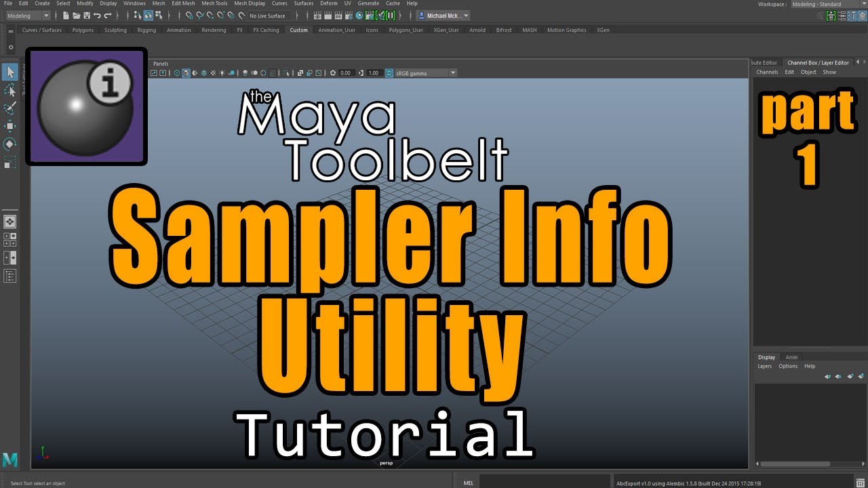Activate the Lasso select tool
Viewport: 868px width, 488px height.
click(x=10, y=90)
